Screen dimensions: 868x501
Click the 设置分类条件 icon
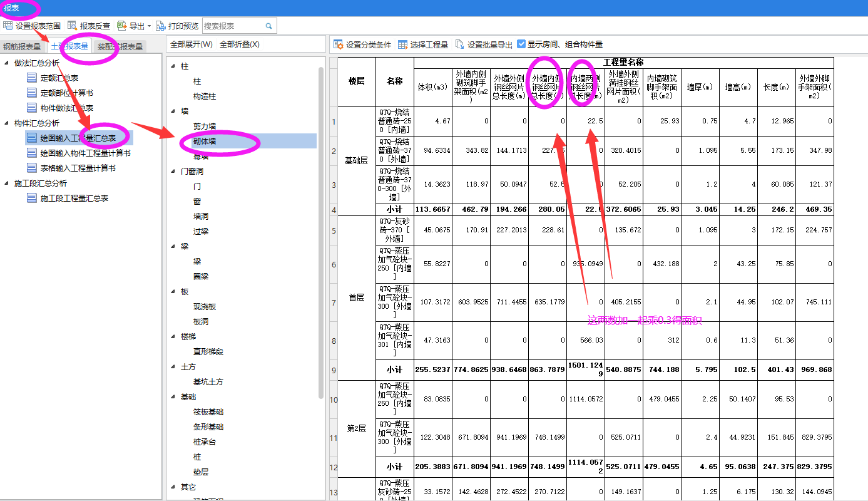click(x=338, y=44)
